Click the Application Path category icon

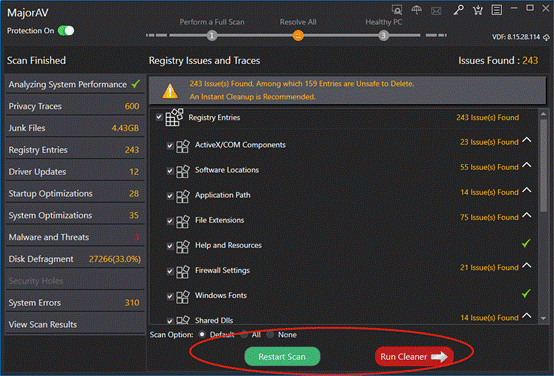tap(183, 195)
